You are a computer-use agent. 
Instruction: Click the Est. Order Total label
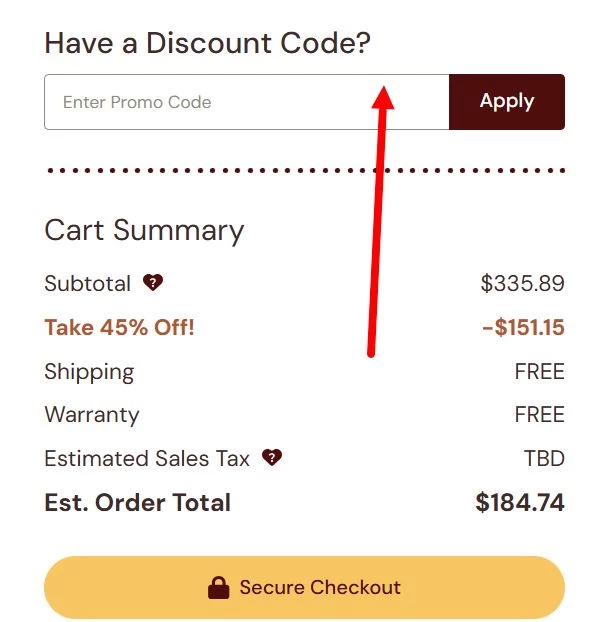click(137, 502)
